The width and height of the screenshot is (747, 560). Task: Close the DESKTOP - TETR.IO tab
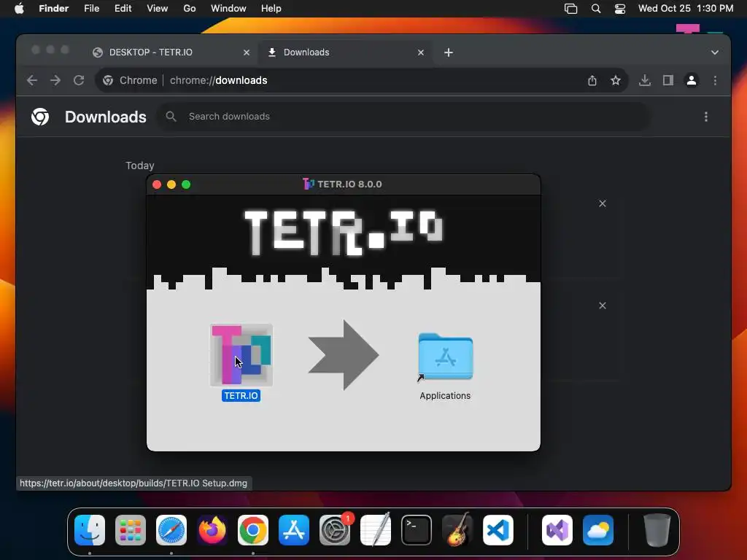click(247, 52)
